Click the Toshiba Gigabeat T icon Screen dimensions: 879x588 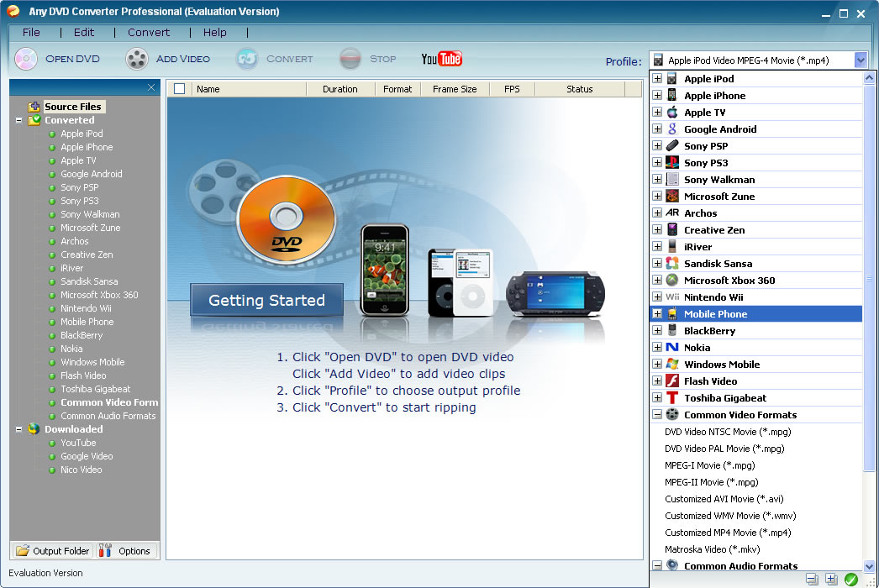(672, 398)
